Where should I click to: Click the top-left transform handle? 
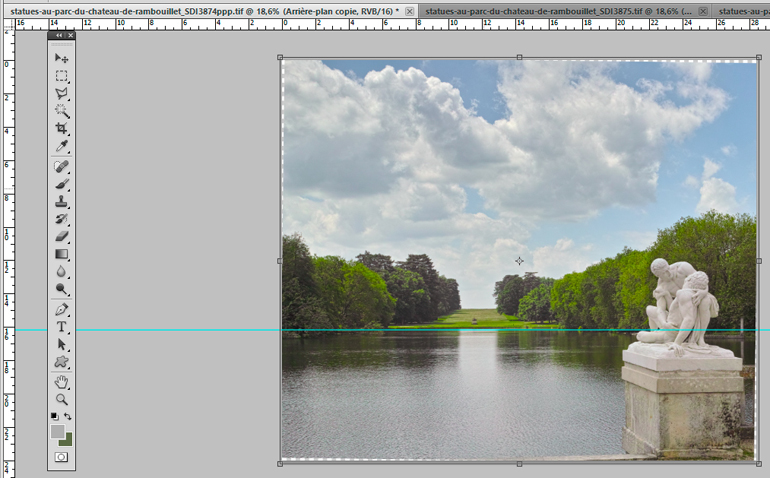[x=280, y=57]
